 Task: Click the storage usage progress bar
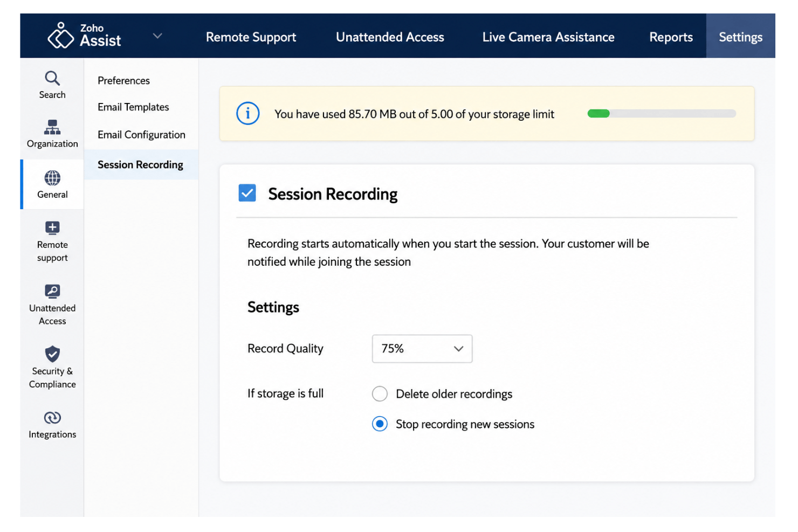point(662,114)
